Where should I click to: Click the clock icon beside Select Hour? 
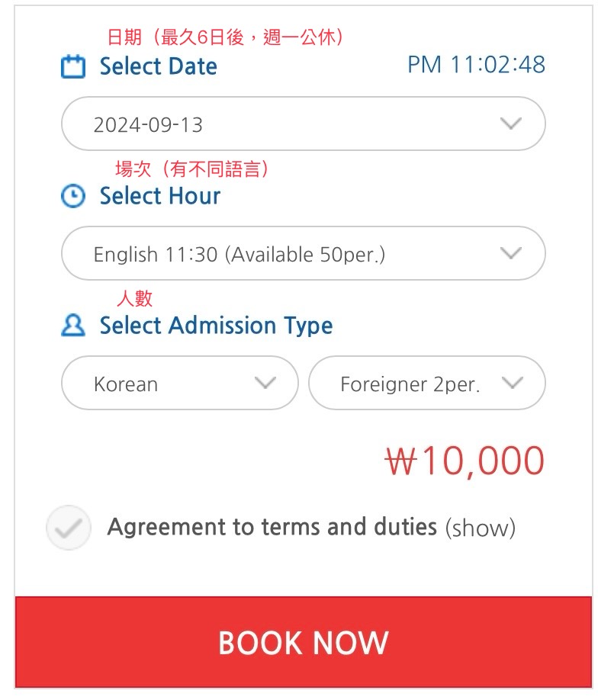pos(72,196)
